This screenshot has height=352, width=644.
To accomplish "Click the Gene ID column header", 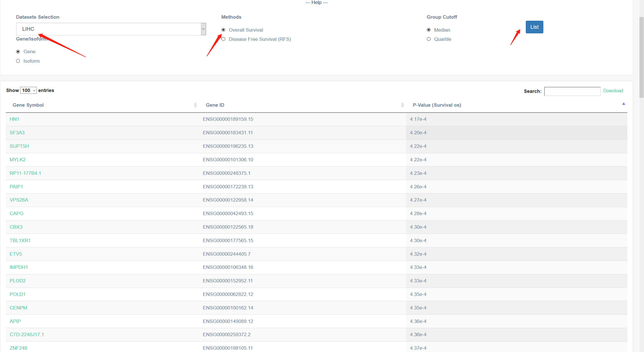I will click(x=303, y=105).
